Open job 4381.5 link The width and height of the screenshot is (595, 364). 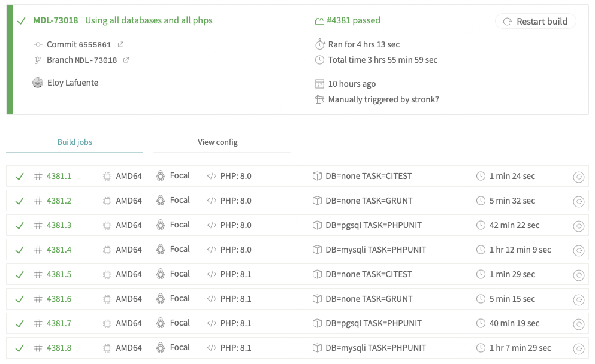59,274
